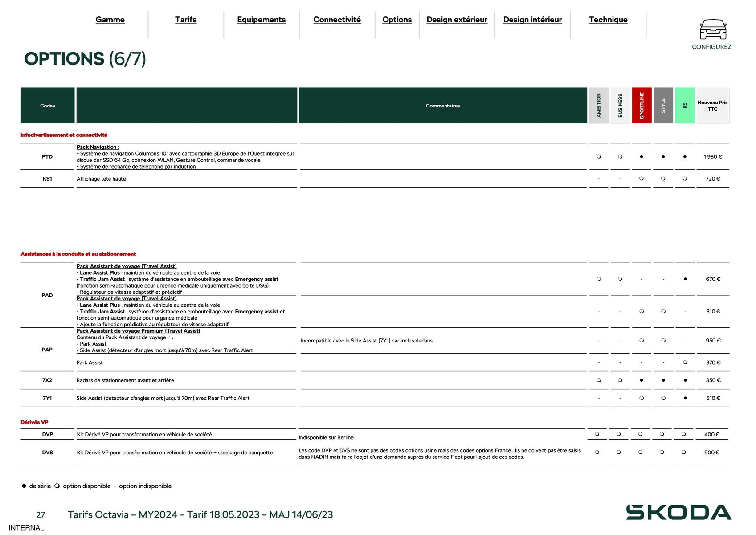The width and height of the screenshot is (756, 535).
Task: Click the Codes column header
Action: [48, 106]
